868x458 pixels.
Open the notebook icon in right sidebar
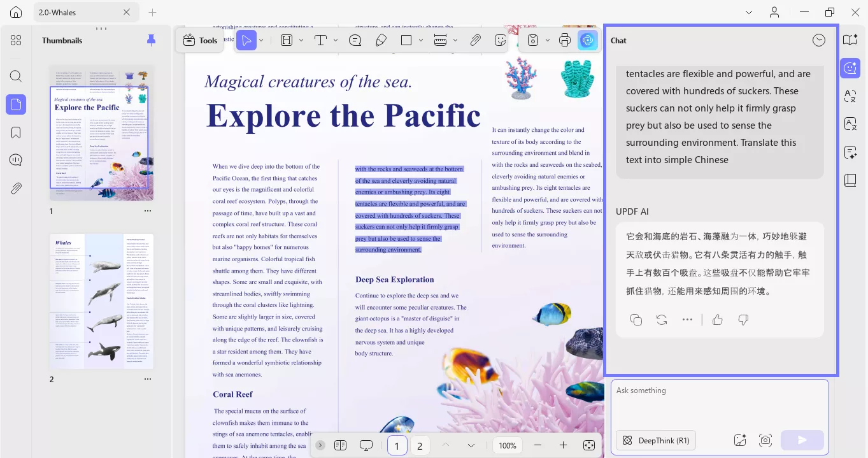850,180
